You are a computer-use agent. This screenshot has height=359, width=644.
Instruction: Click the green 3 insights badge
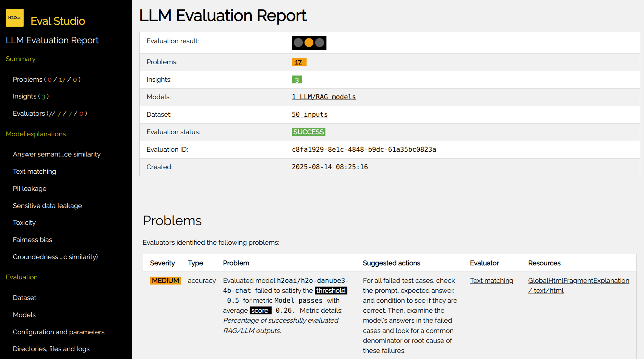pos(297,79)
